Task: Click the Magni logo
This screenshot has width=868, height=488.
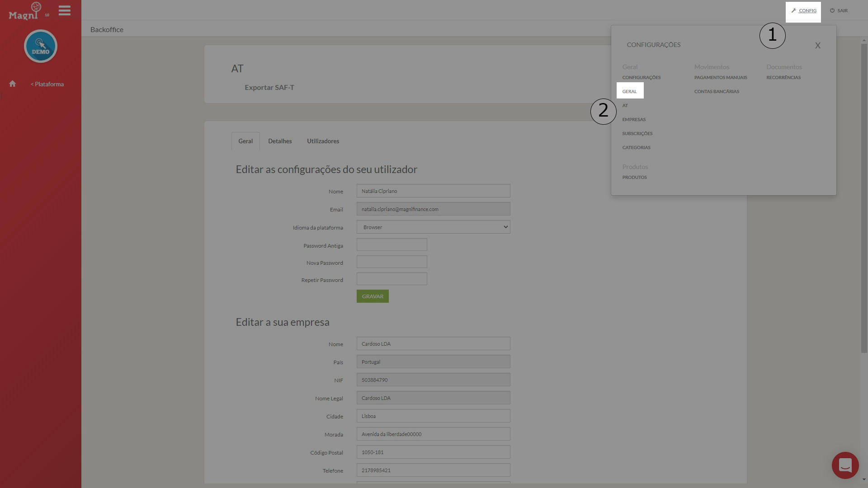Action: pos(26,11)
